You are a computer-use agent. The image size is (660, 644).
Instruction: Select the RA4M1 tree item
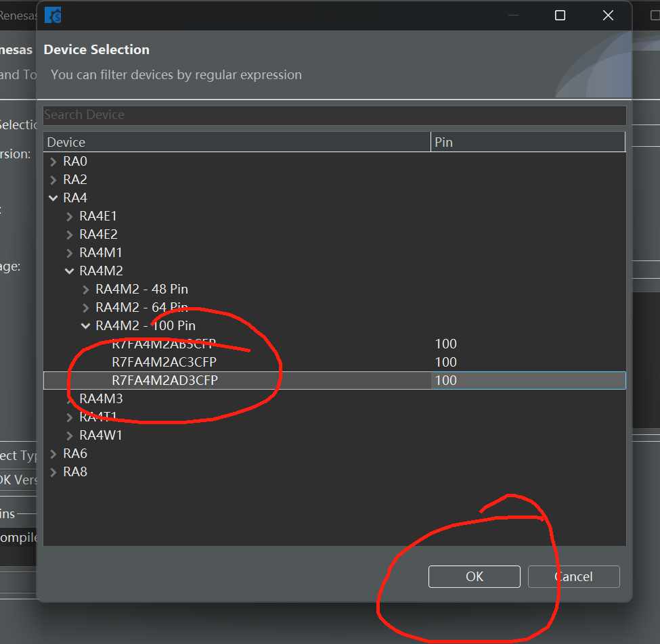coord(101,253)
